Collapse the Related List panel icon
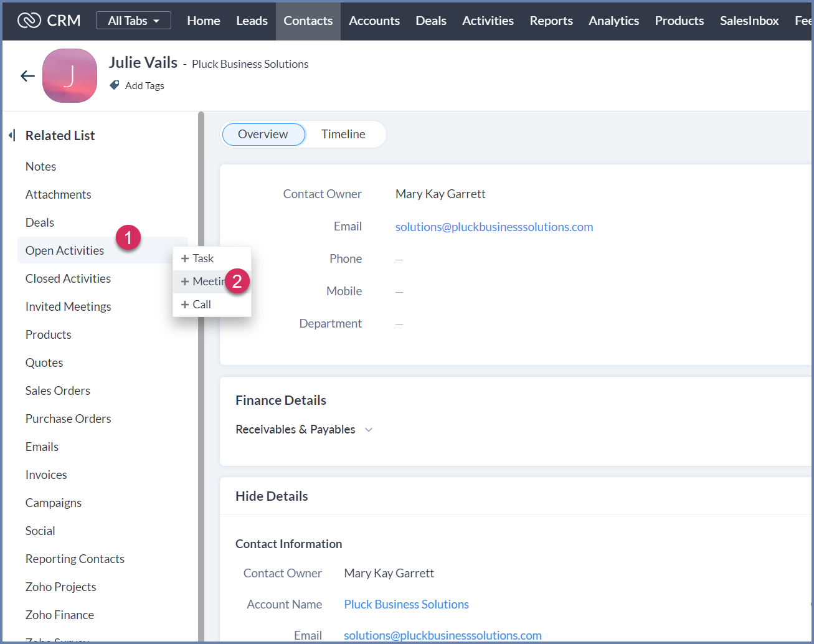Image resolution: width=814 pixels, height=644 pixels. (12, 135)
